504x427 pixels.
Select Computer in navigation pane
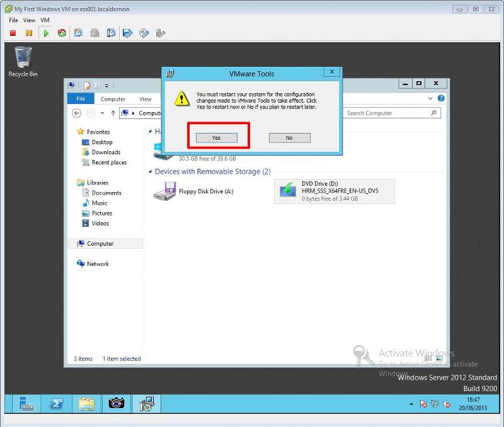coord(105,244)
